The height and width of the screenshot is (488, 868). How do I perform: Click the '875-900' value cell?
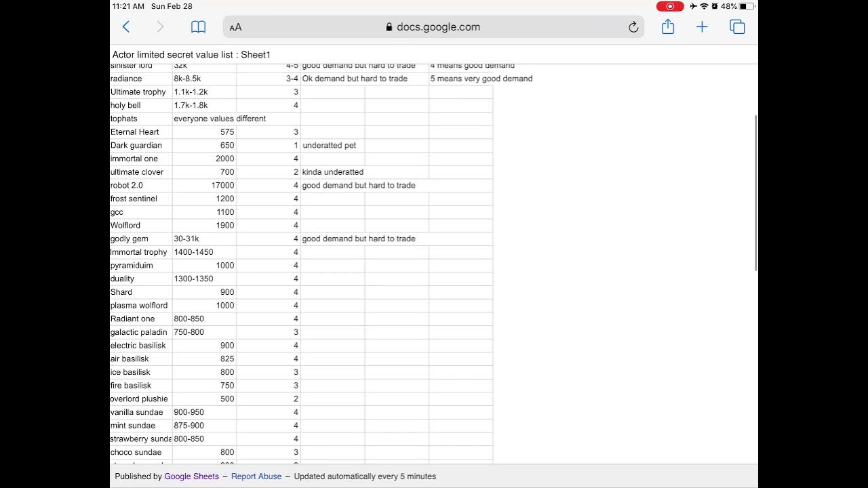tap(204, 426)
